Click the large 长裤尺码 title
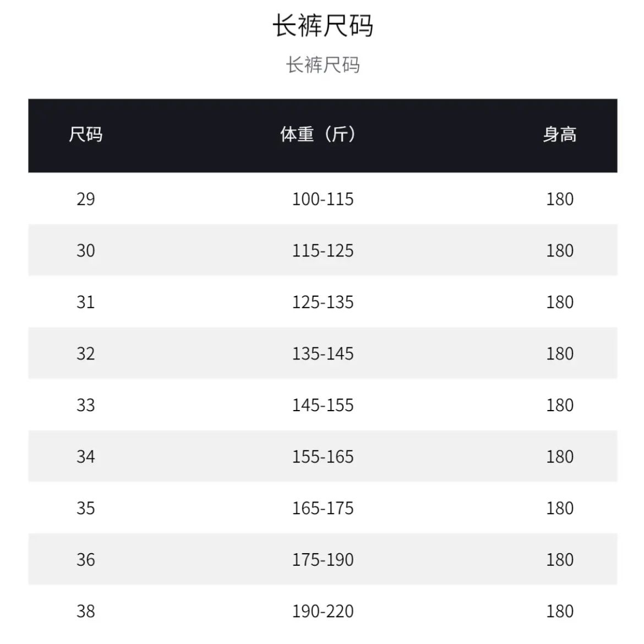Screen dimensions: 644x644 323,25
